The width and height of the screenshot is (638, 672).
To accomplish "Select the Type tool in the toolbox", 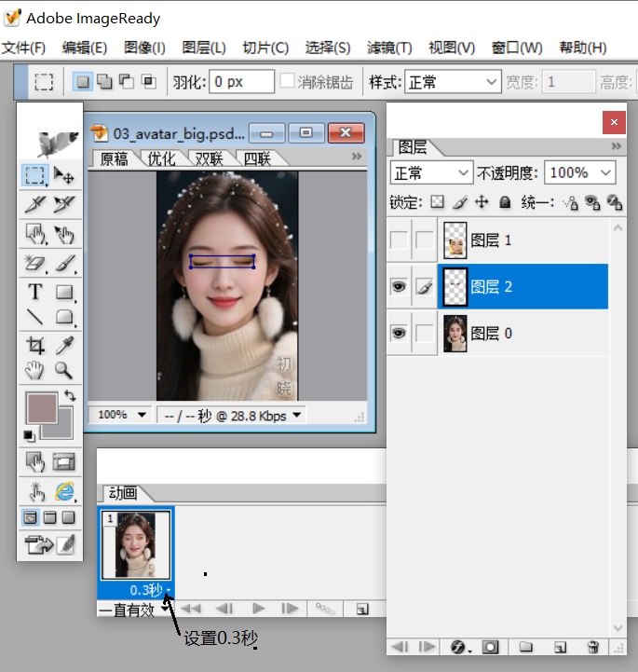I will click(x=35, y=292).
